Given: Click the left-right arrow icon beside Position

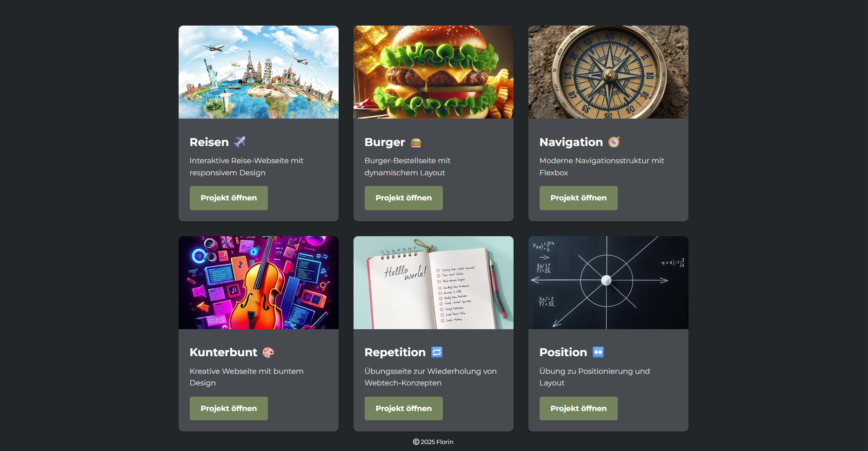Looking at the screenshot, I should [598, 352].
